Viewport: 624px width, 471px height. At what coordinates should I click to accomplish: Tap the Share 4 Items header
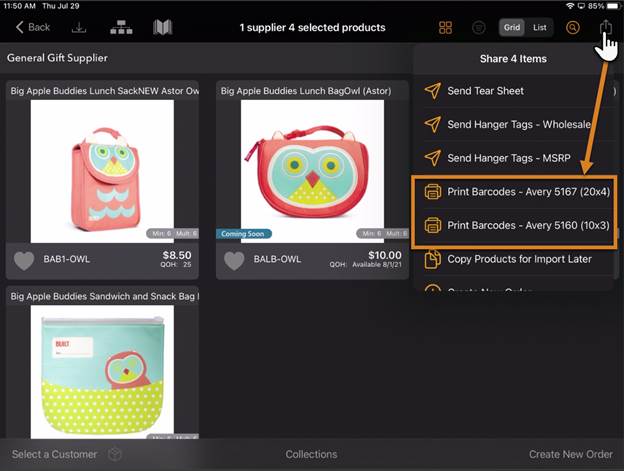pyautogui.click(x=513, y=59)
